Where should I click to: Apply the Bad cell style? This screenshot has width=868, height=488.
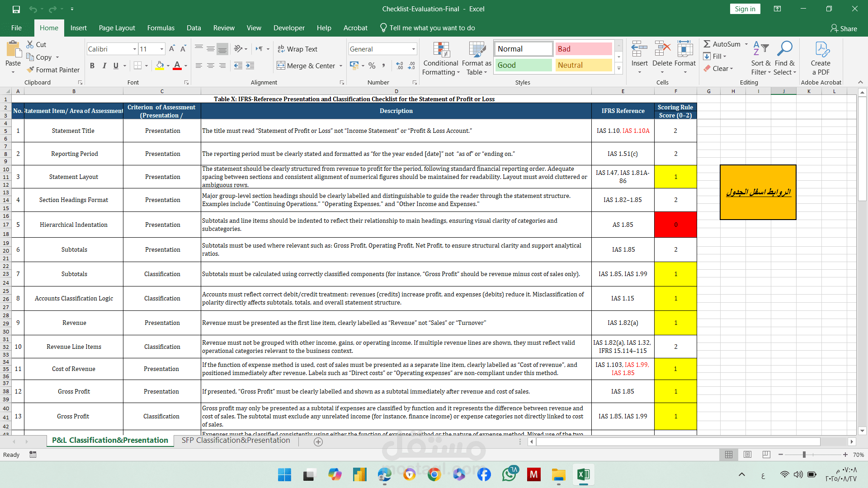point(583,49)
